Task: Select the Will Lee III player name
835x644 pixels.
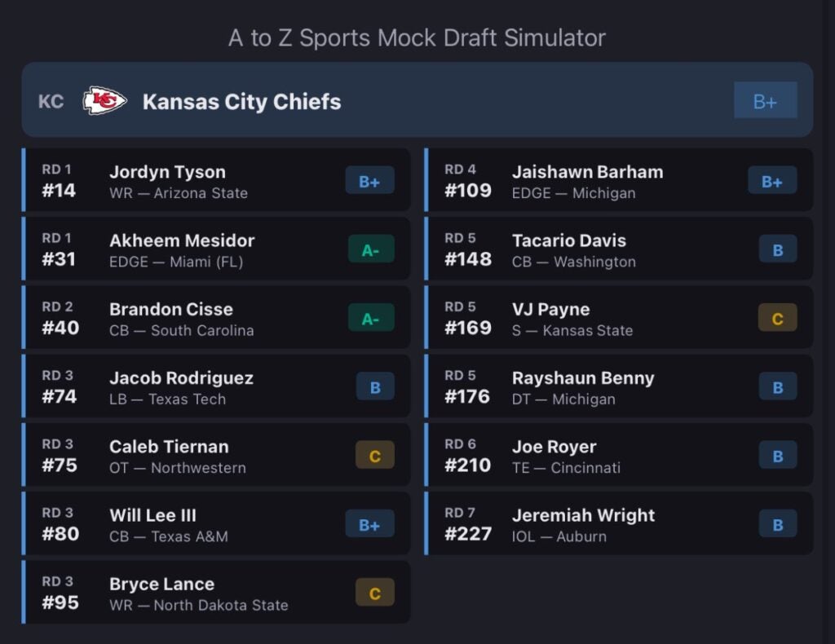Action: tap(152, 515)
